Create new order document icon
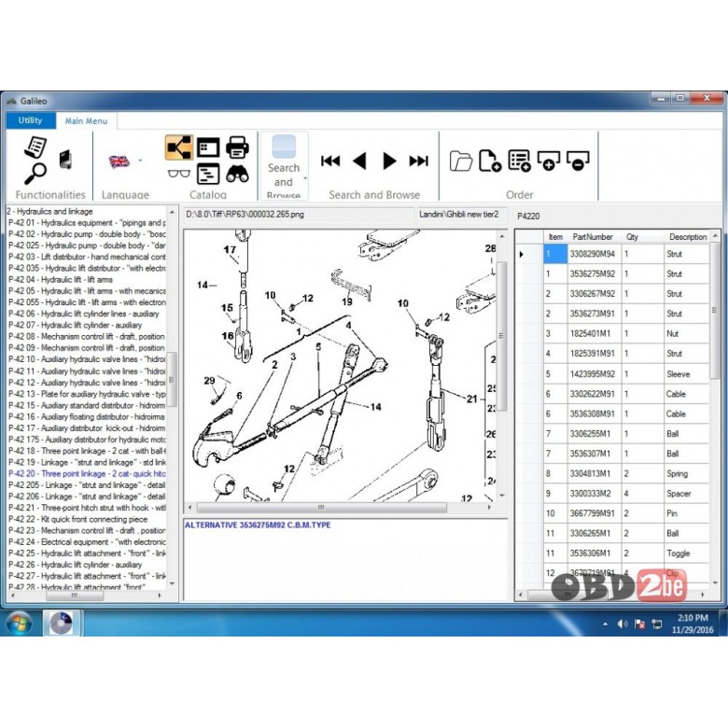 click(490, 161)
